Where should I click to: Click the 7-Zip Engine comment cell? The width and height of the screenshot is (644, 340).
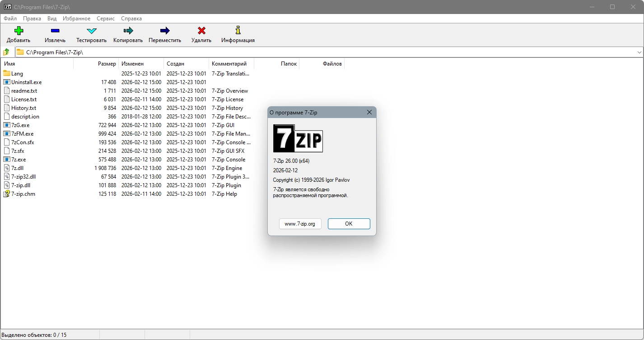[x=227, y=168]
